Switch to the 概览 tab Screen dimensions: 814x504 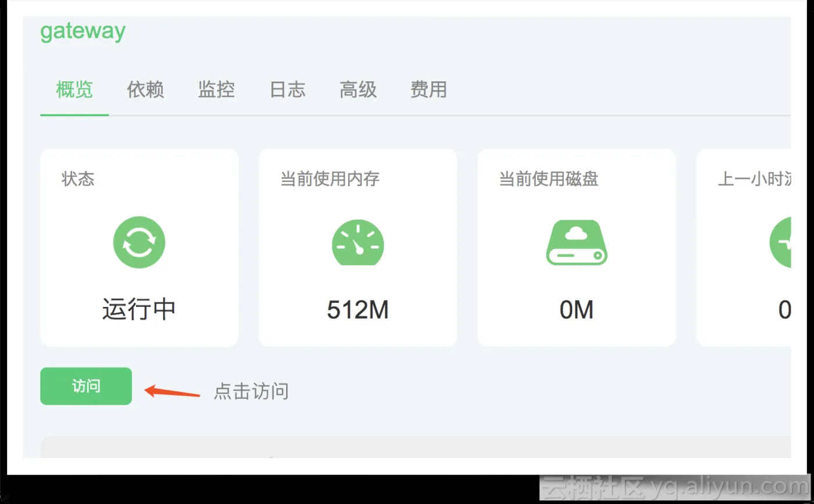point(74,90)
